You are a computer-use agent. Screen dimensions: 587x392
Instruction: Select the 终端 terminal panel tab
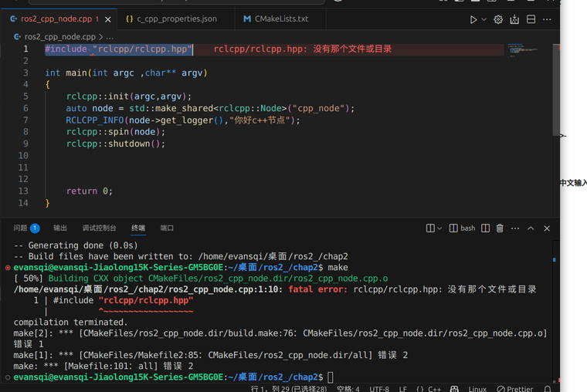click(x=138, y=228)
